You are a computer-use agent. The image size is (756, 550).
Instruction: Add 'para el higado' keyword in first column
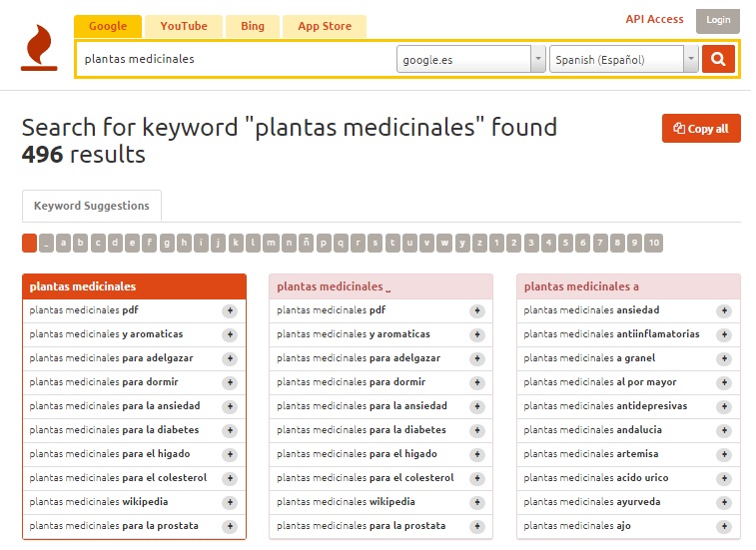231,455
